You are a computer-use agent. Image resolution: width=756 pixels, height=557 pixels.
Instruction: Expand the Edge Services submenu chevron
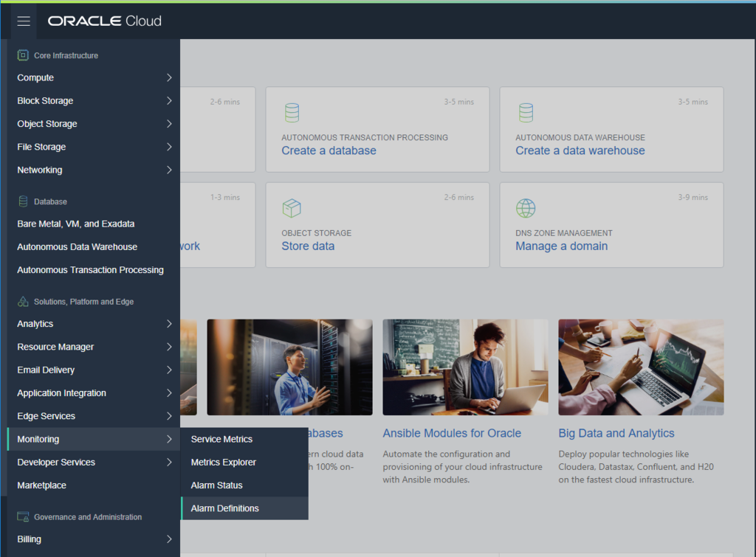(169, 416)
